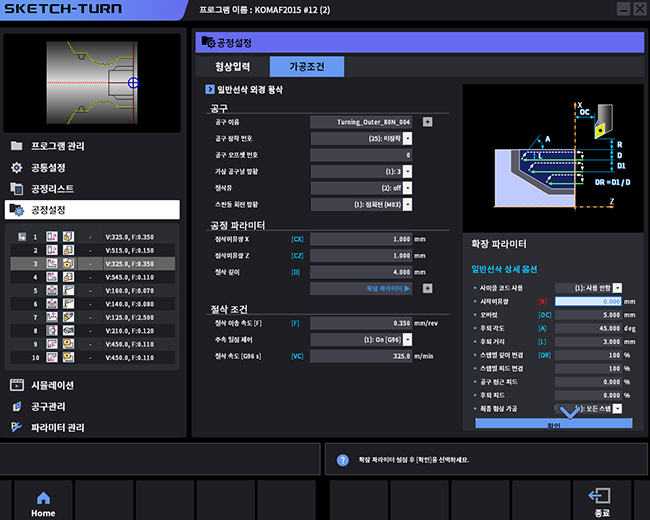Open 사이클 코드 사용 dropdown
Image resolution: width=650 pixels, height=520 pixels.
pos(618,288)
